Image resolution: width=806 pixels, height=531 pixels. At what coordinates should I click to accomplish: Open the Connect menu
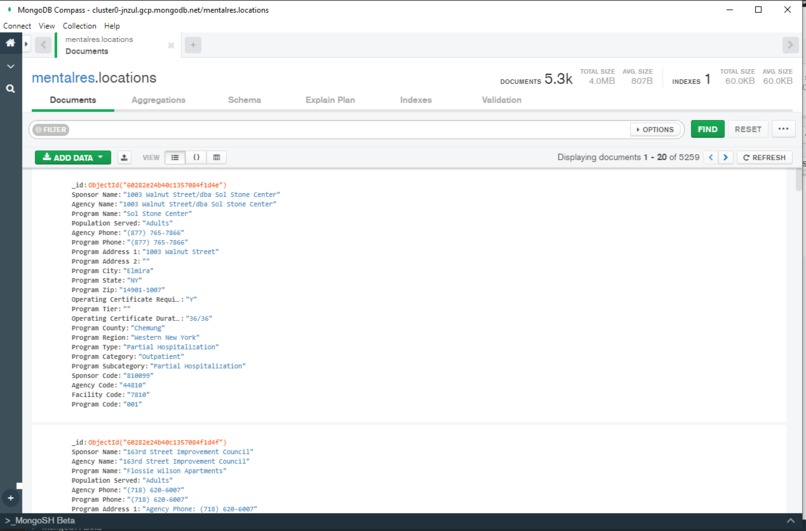[17, 26]
